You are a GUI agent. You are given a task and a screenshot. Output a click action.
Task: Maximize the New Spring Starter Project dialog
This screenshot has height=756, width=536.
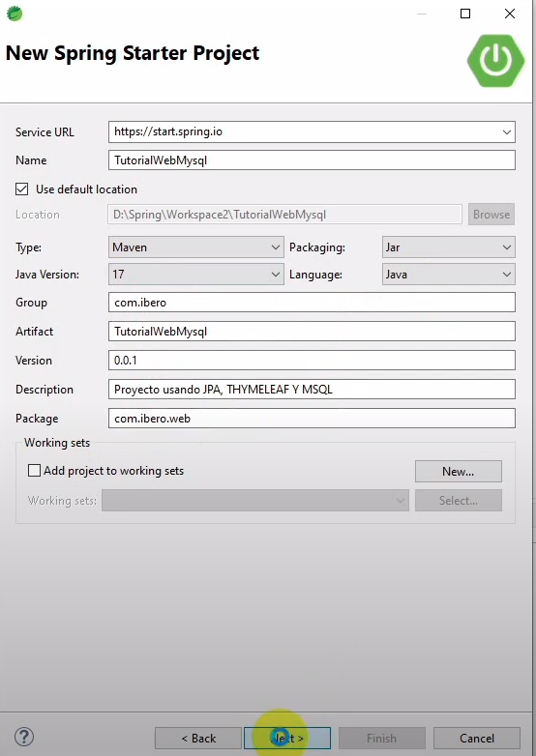pos(465,14)
